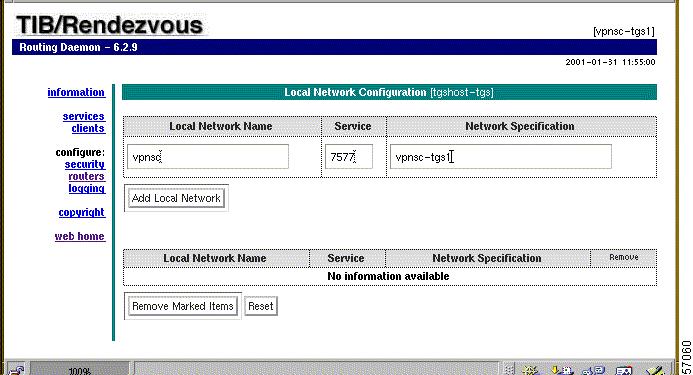The image size is (693, 375).
Task: Click the Network Specification field containing vpnsc-tgs1
Action: coord(501,157)
